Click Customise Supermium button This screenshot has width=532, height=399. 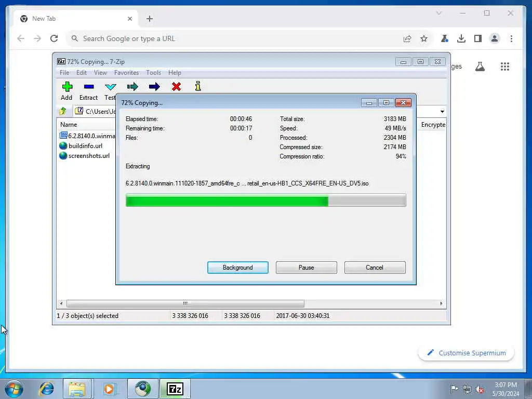point(466,353)
